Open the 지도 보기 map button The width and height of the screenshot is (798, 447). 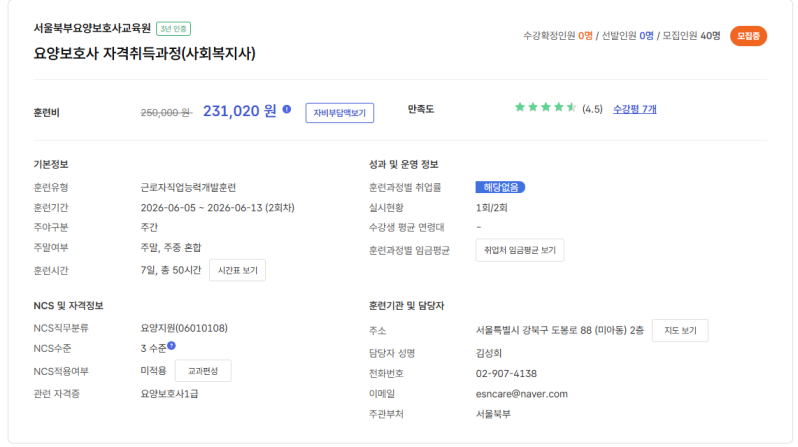680,331
